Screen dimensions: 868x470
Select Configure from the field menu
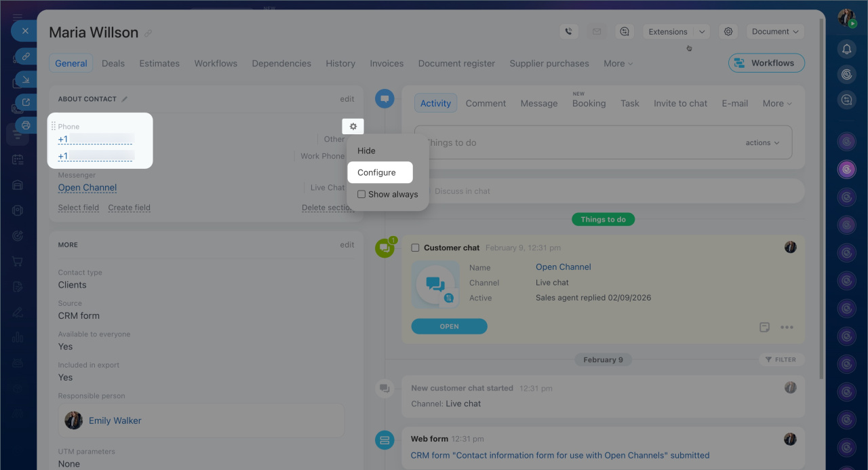377,172
